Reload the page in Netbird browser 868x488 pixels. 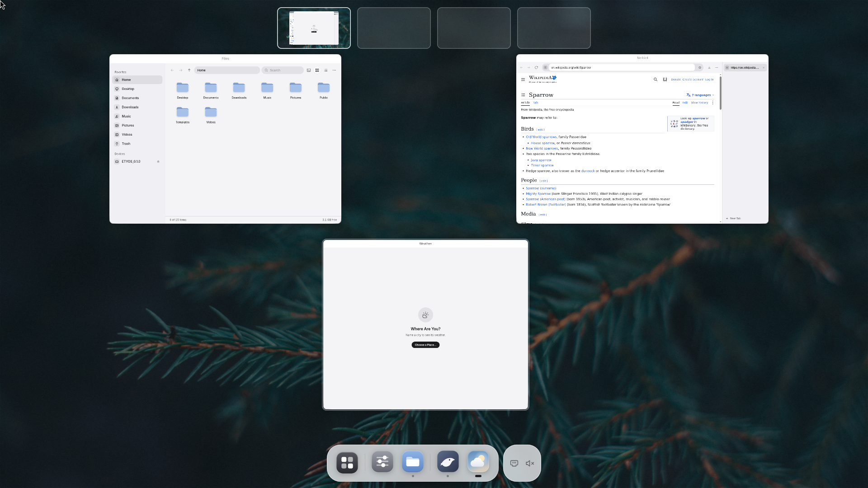[x=536, y=67]
